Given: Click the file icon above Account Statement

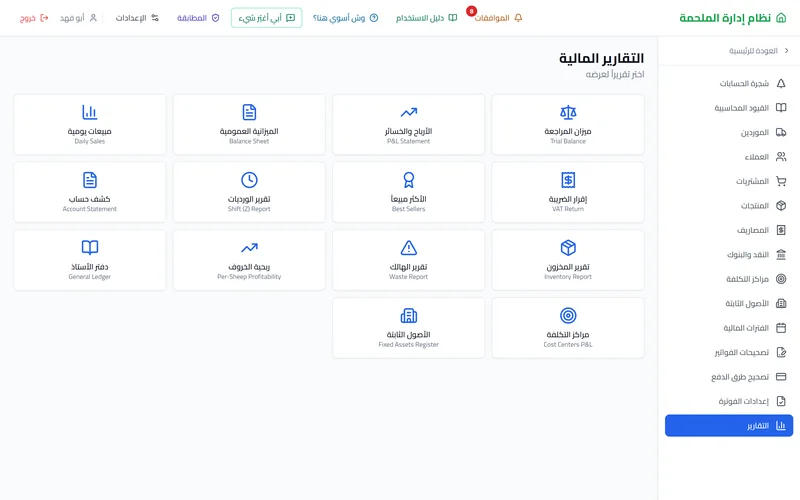Looking at the screenshot, I should [90, 180].
